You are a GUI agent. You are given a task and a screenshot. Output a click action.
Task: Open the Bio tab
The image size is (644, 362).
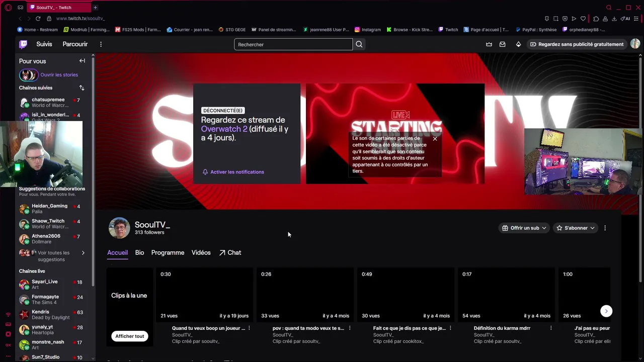click(x=139, y=253)
